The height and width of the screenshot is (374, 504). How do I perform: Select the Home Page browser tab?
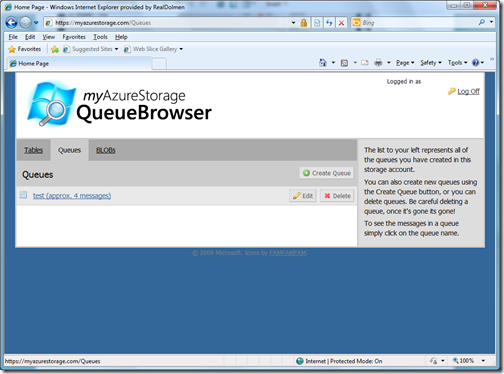point(79,63)
